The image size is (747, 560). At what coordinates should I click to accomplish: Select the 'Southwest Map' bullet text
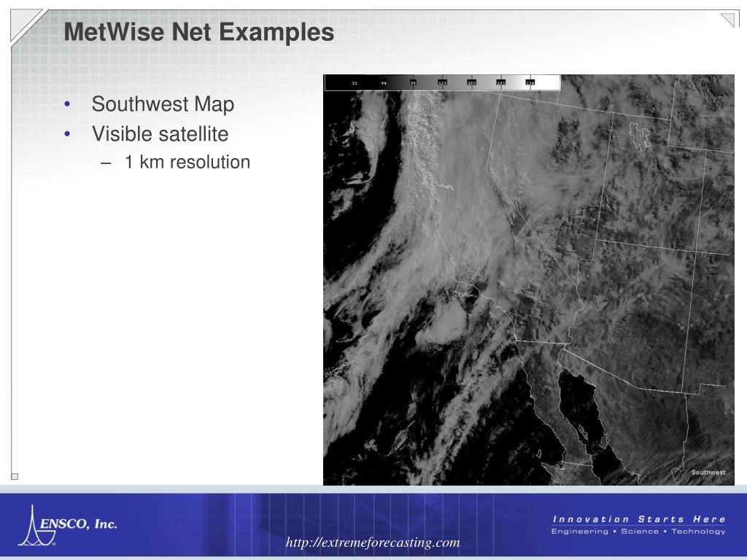tap(163, 104)
